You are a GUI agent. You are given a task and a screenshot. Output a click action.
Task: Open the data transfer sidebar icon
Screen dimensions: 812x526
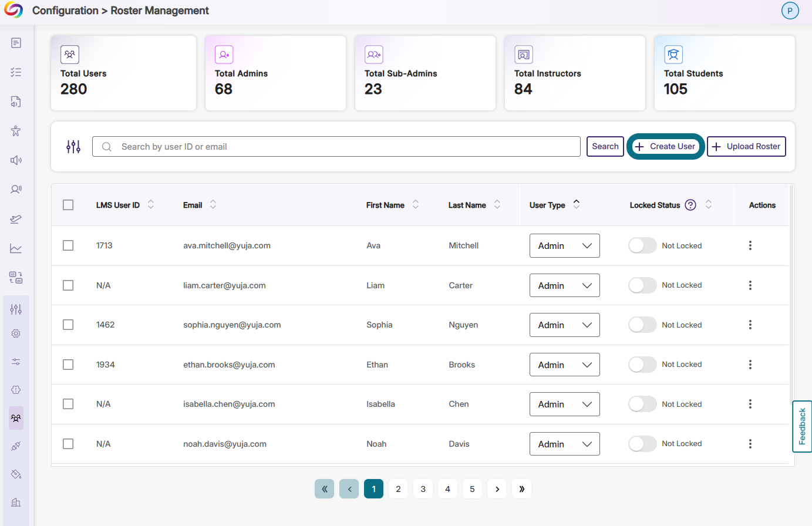click(x=16, y=278)
